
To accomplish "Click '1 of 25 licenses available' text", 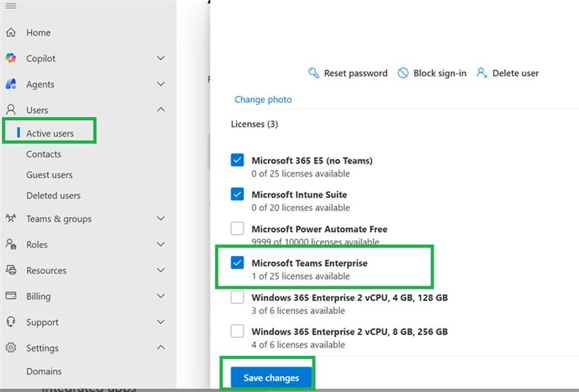I will tap(300, 276).
